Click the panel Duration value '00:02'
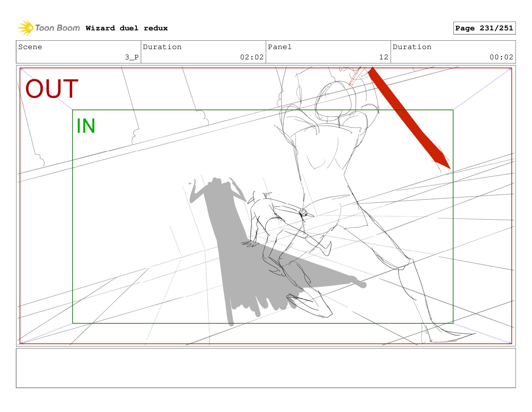Image resolution: width=532 pixels, height=412 pixels. pos(501,57)
